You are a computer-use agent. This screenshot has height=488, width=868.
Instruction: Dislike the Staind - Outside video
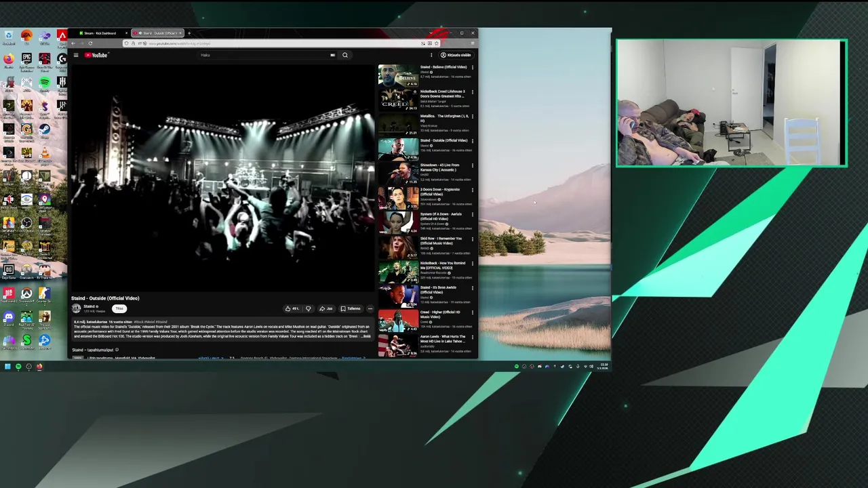coord(308,309)
